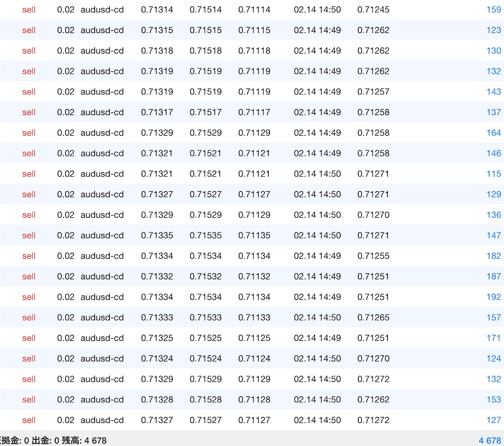Click the open price 0.71328
This screenshot has height=446, width=504.
click(157, 400)
